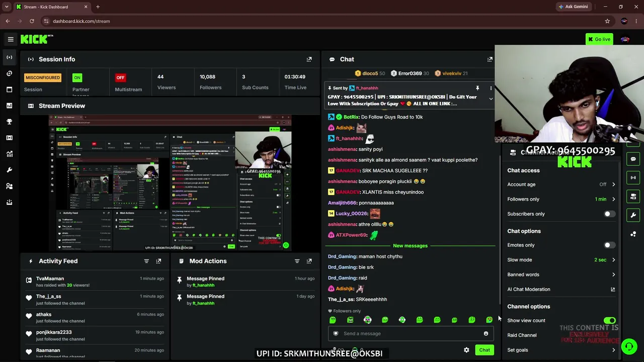Send message with the Chat button
The width and height of the screenshot is (644, 362).
tap(484, 350)
